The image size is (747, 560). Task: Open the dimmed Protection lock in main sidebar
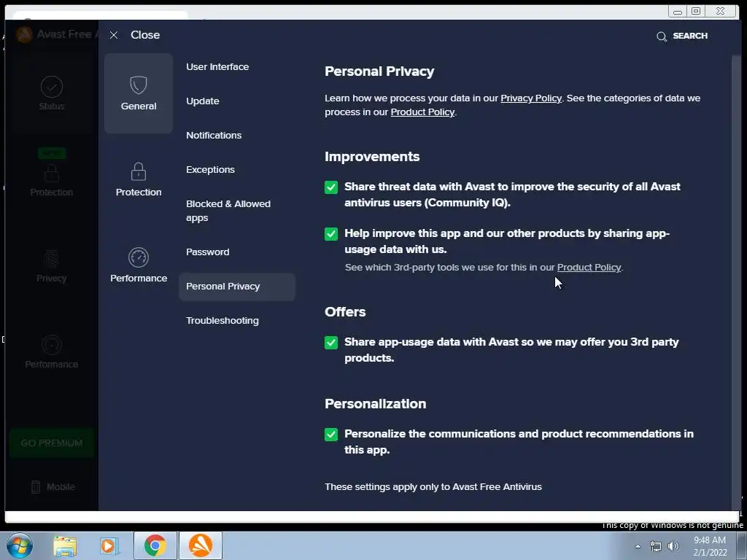52,173
